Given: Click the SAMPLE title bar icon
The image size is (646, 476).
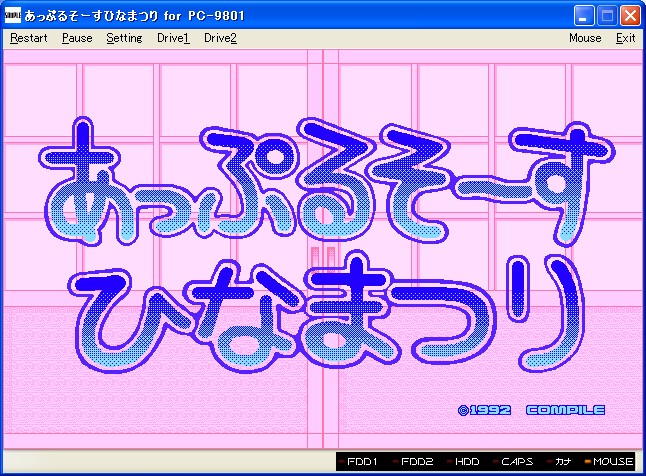Looking at the screenshot, I should pos(12,16).
